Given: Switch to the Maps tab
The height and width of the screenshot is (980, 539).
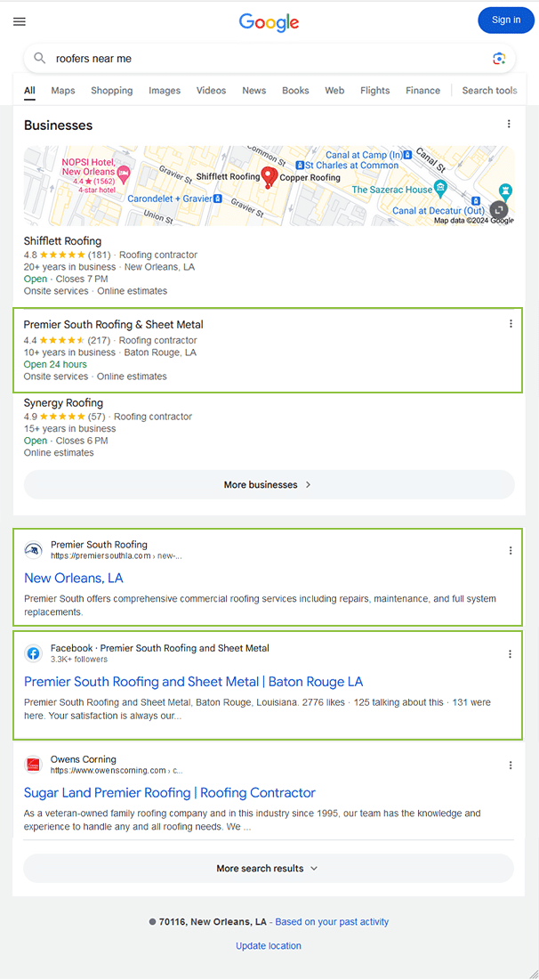Looking at the screenshot, I should [x=63, y=91].
